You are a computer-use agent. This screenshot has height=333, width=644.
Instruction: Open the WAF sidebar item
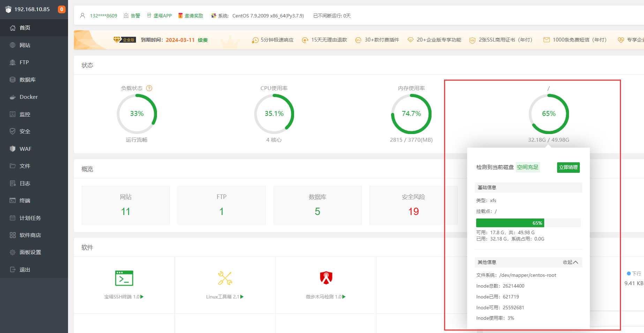[x=25, y=149]
